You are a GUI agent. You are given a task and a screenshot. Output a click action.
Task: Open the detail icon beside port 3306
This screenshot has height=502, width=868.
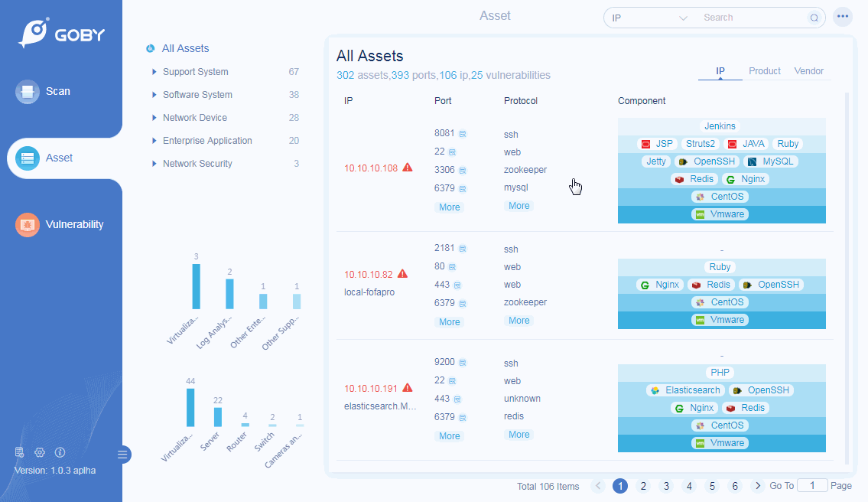[x=463, y=170]
